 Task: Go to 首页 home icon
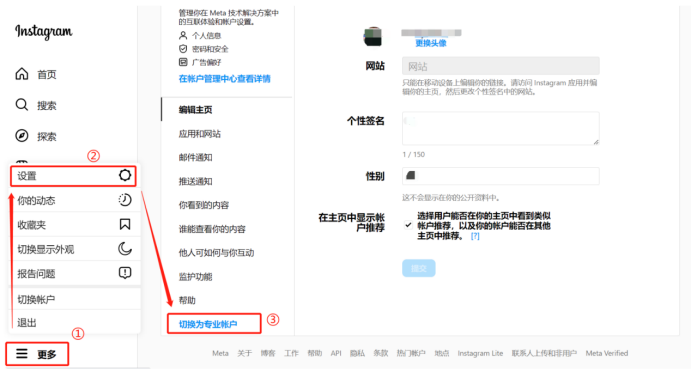(x=22, y=74)
